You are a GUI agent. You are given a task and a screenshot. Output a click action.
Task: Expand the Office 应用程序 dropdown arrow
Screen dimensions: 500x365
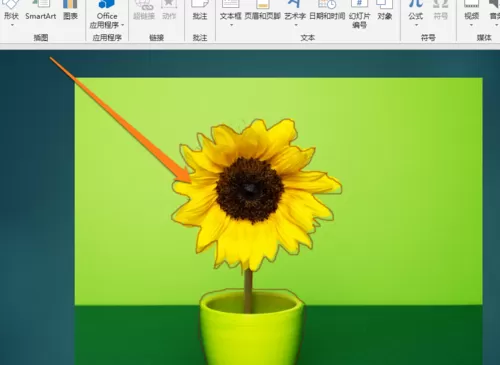123,25
